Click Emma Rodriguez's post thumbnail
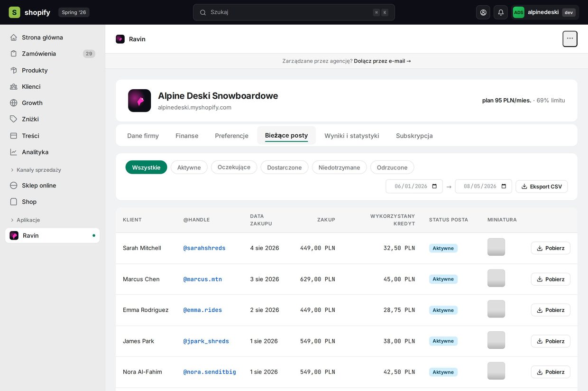The width and height of the screenshot is (588, 391). click(496, 309)
